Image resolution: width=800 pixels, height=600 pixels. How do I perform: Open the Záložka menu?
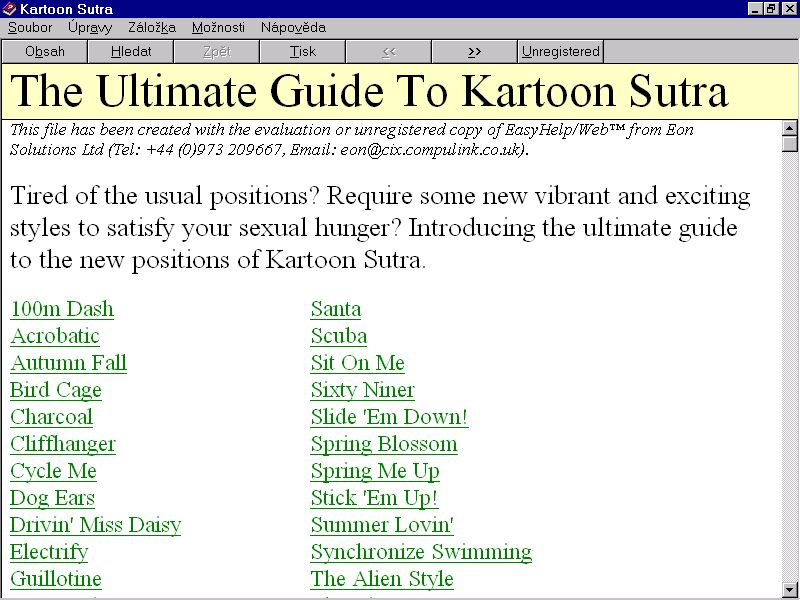(152, 28)
